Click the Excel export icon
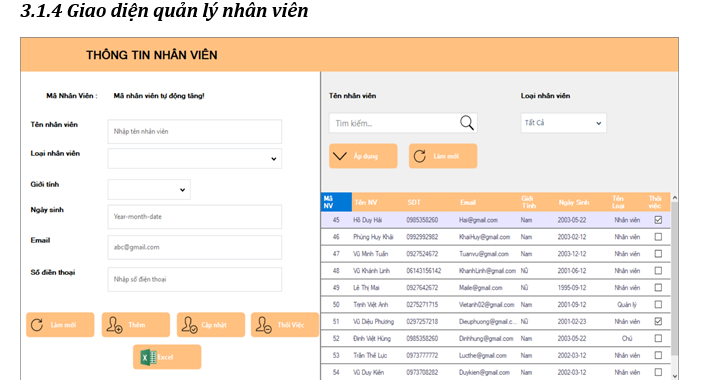702x390 pixels. click(148, 357)
